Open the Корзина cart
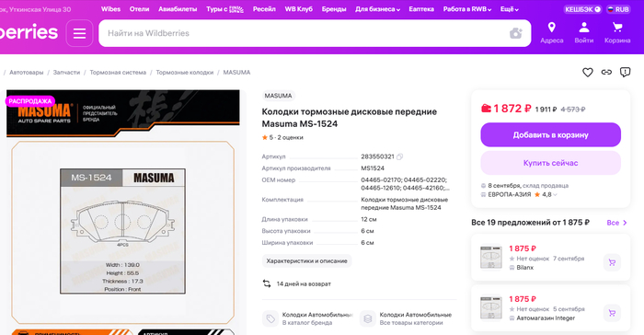644x335 pixels. (617, 28)
